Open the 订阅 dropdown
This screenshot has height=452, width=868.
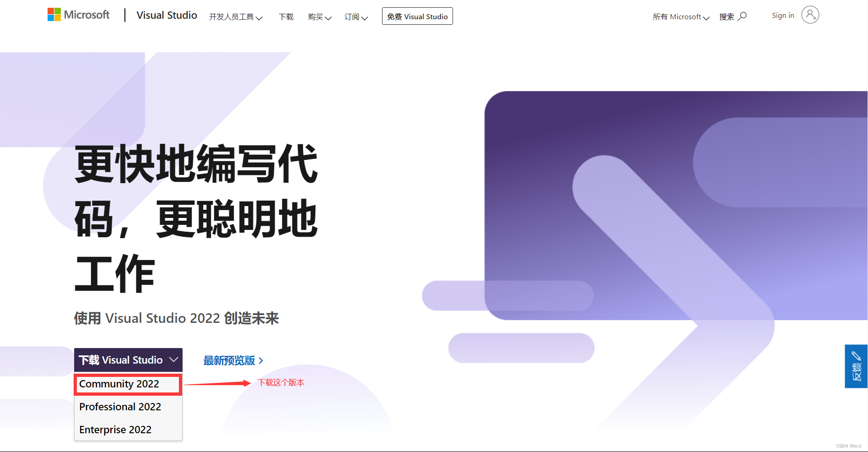[x=356, y=16]
